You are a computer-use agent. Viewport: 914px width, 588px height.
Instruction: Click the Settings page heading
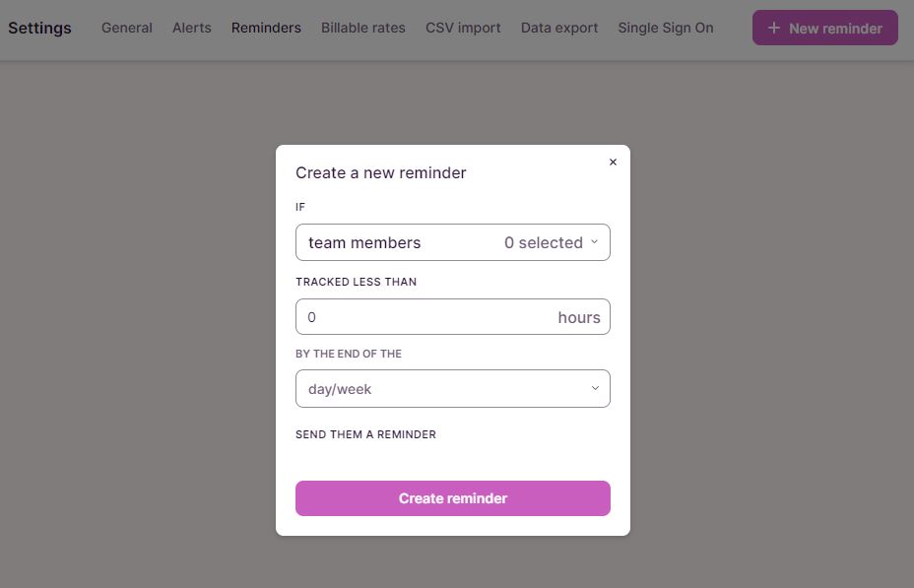click(39, 28)
